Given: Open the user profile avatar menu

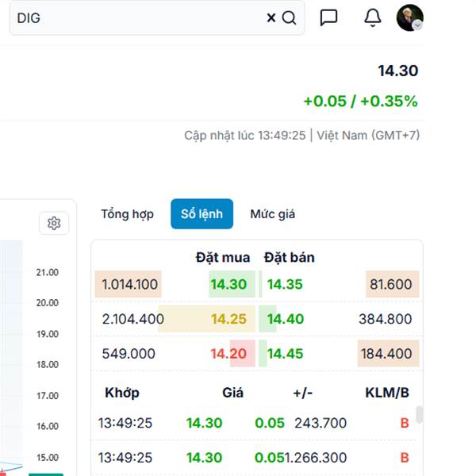Looking at the screenshot, I should click(409, 18).
